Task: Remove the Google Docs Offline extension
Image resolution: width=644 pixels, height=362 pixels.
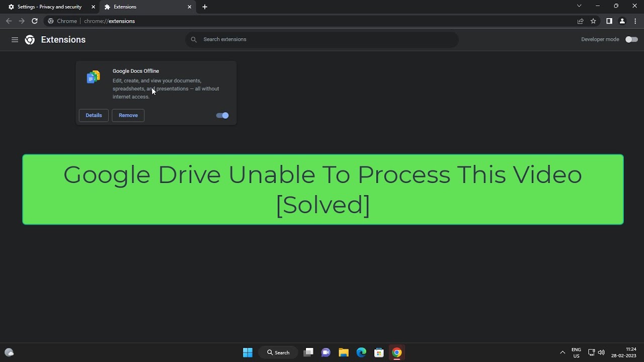Action: [128, 116]
